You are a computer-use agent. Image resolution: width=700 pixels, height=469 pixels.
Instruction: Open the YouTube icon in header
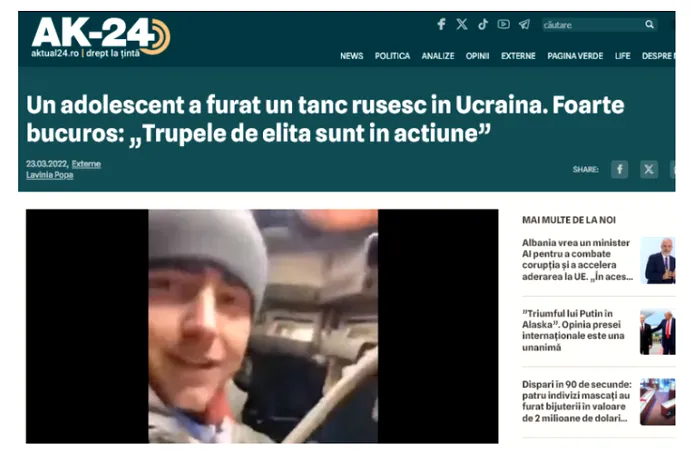tap(503, 24)
